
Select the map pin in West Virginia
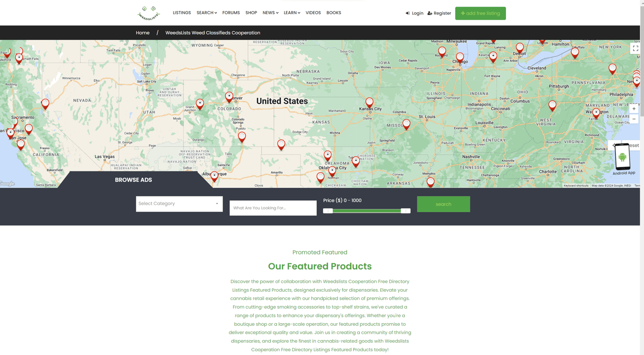point(552,106)
